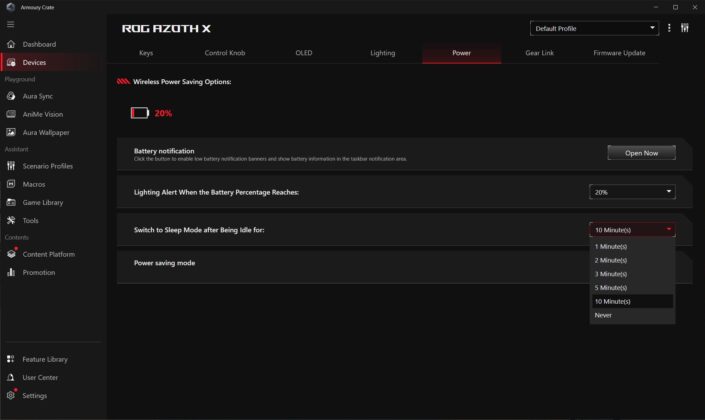
Task: Open the Default Profile dropdown
Action: tap(594, 28)
